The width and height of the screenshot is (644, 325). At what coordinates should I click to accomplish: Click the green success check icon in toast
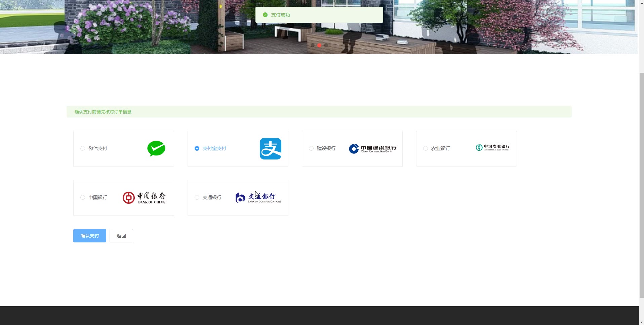coord(265,15)
